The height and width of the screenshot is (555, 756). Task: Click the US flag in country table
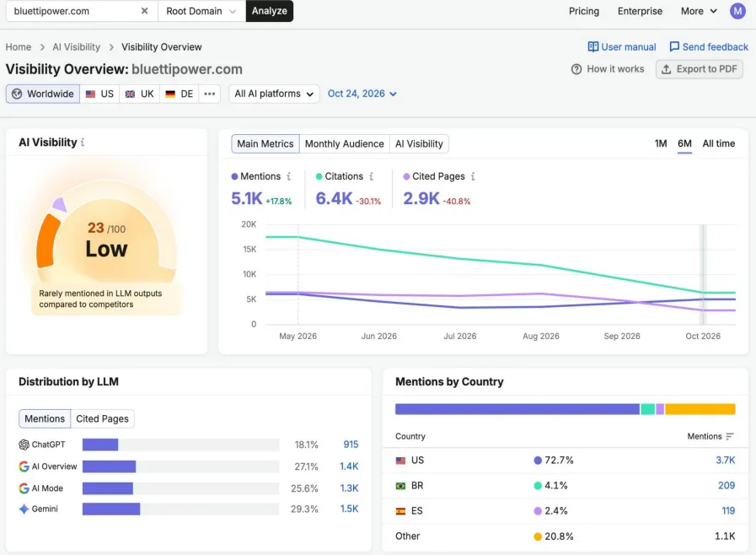click(x=400, y=461)
